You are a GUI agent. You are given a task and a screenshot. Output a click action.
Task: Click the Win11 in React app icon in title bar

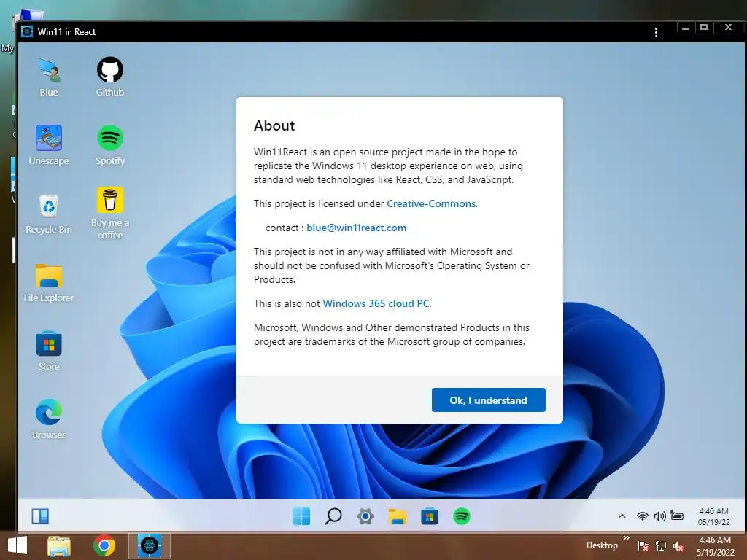point(27,31)
